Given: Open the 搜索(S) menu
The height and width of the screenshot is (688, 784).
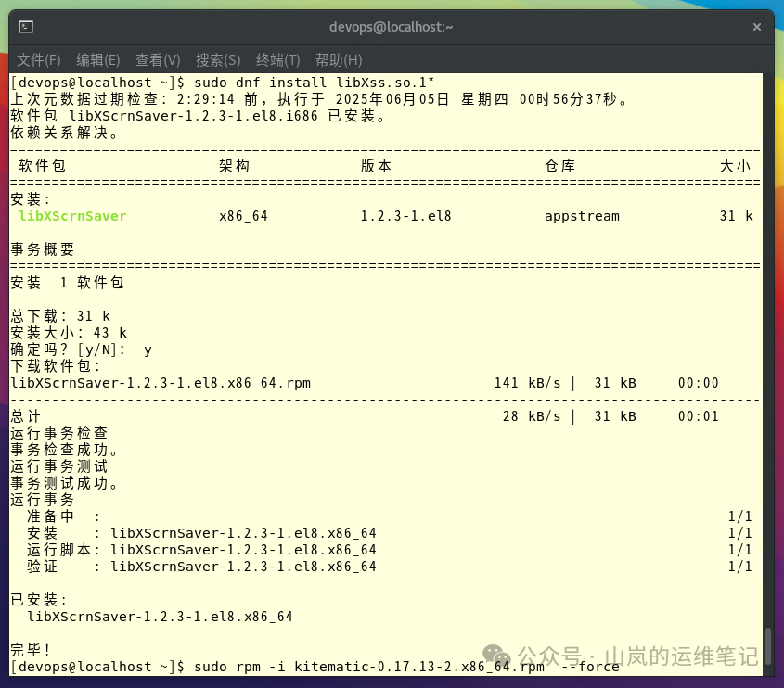Looking at the screenshot, I should [x=218, y=60].
